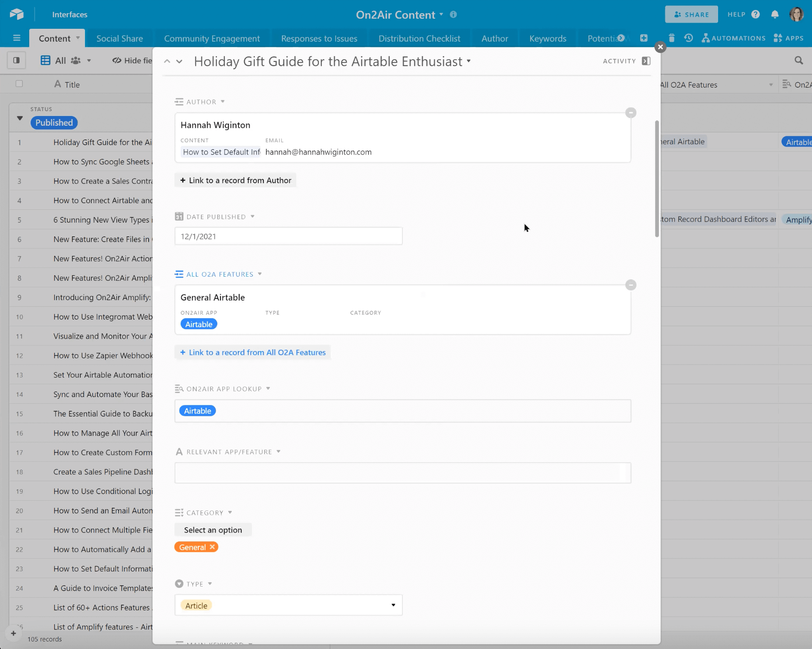Click Select an option for Category
Viewport: 812px width, 649px height.
click(x=213, y=530)
